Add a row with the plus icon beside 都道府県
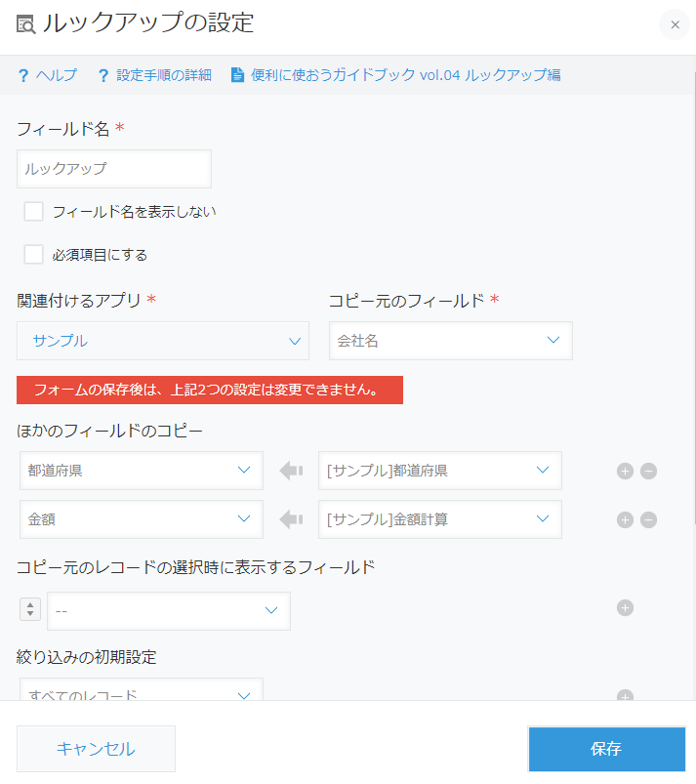Screen dimensions: 696x784 (x=625, y=470)
